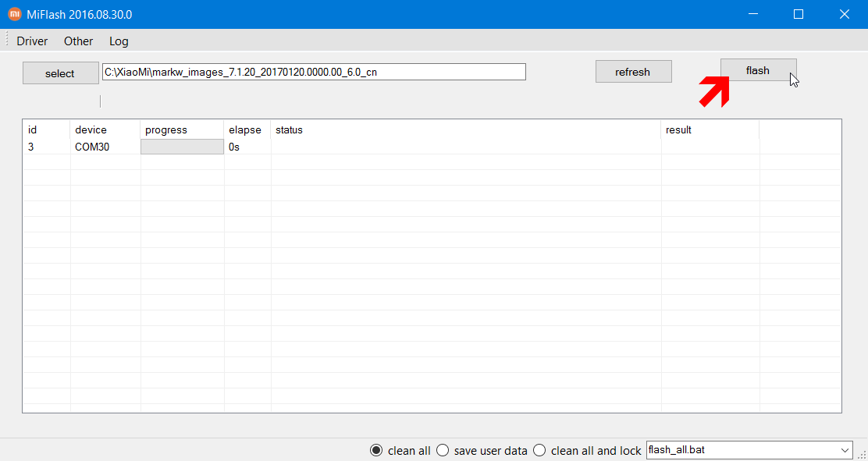Viewport: 868px width, 461px height.
Task: Open the Driver menu
Action: pyautogui.click(x=32, y=41)
